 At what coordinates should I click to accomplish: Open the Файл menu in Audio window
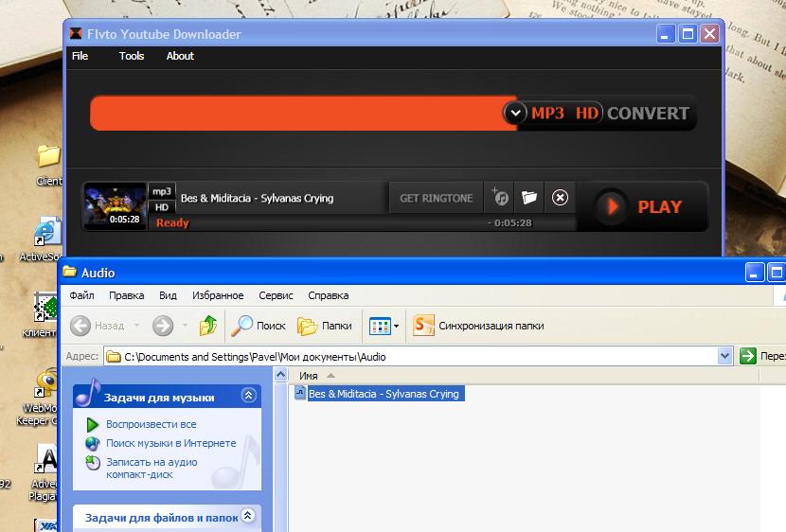[81, 295]
